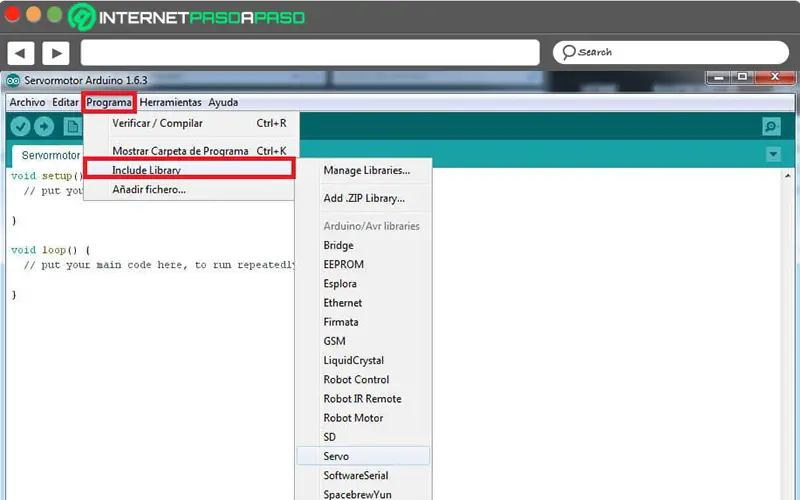Click the New sketch document icon
The height and width of the screenshot is (500, 800).
[72, 126]
